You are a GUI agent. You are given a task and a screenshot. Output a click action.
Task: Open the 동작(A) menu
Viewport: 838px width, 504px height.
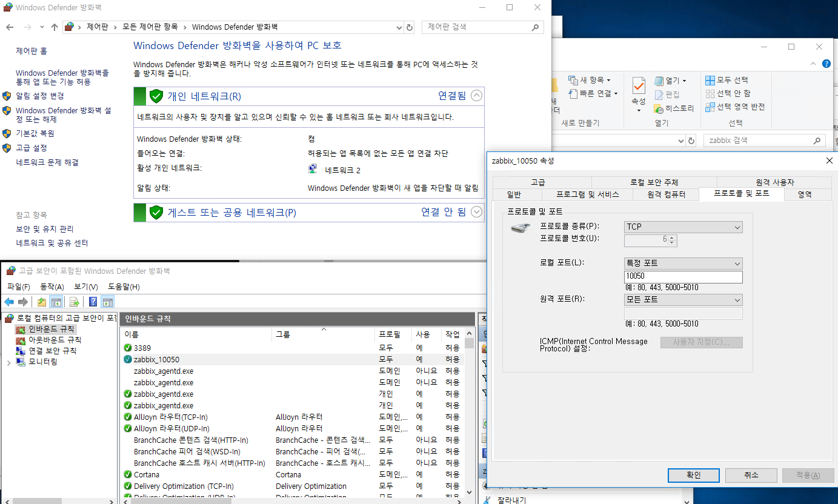pyautogui.click(x=52, y=287)
